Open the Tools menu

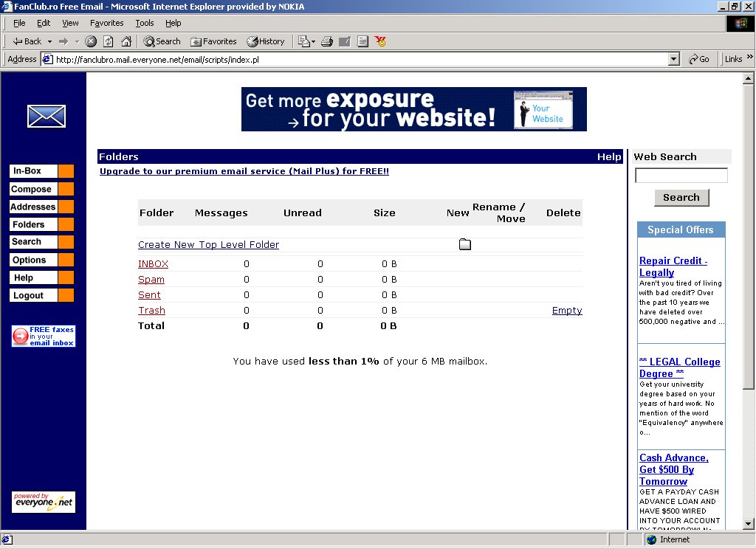(144, 23)
